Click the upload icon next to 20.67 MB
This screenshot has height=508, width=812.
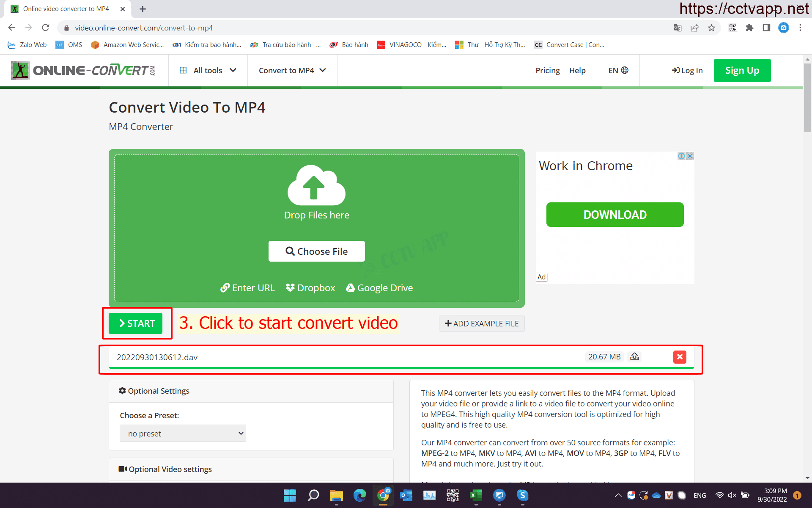point(634,356)
